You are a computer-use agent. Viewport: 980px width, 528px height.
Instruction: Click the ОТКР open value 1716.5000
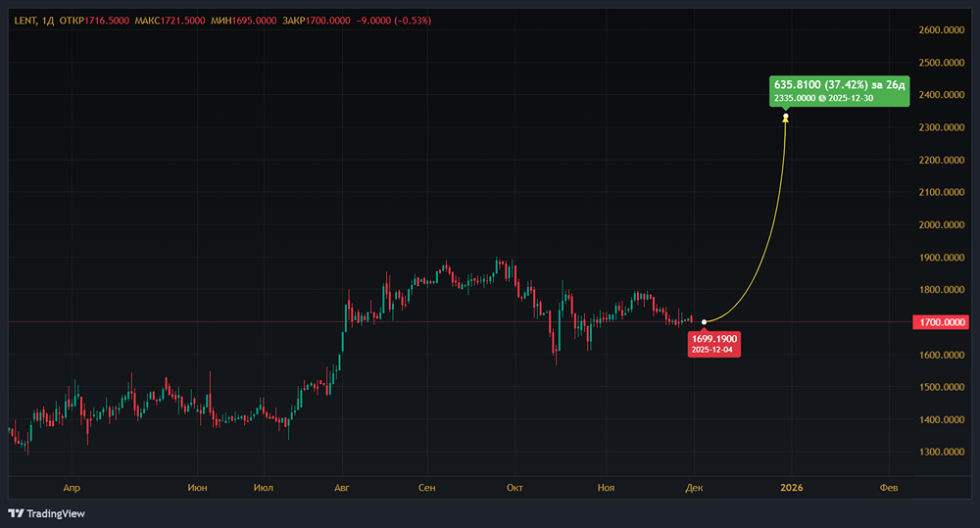coord(108,20)
